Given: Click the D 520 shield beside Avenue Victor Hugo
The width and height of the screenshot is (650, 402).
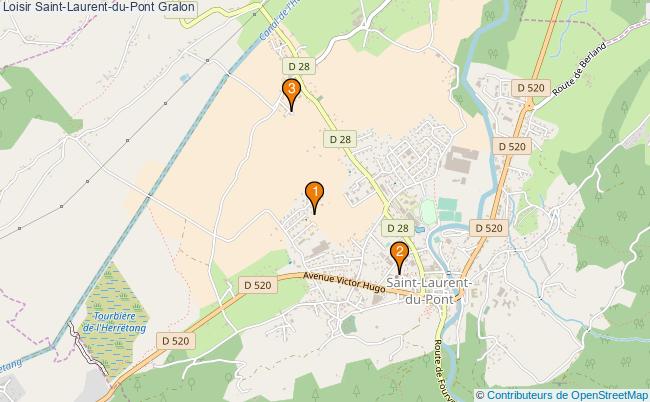Looking at the screenshot, I should (257, 285).
